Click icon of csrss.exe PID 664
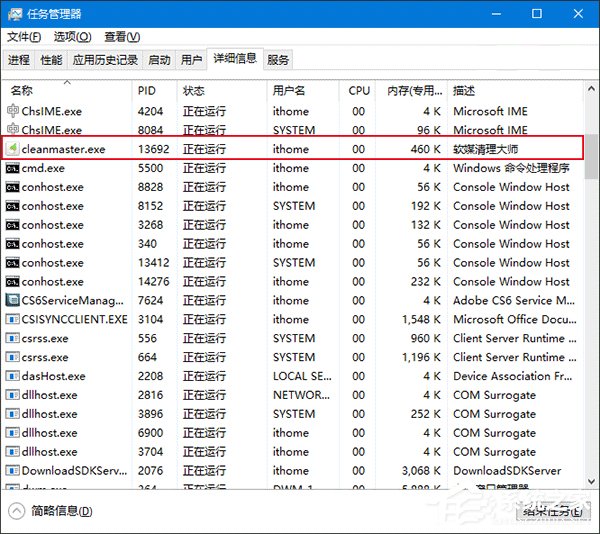 click(x=13, y=357)
